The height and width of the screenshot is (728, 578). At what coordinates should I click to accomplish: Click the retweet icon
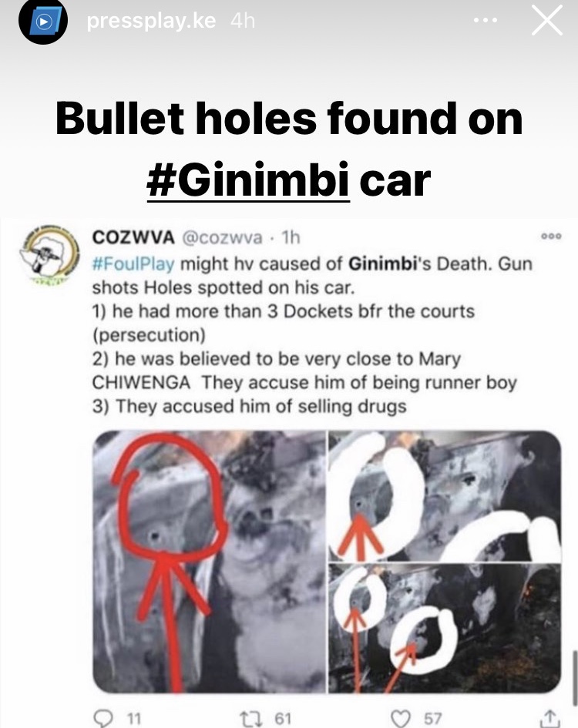pos(251,719)
